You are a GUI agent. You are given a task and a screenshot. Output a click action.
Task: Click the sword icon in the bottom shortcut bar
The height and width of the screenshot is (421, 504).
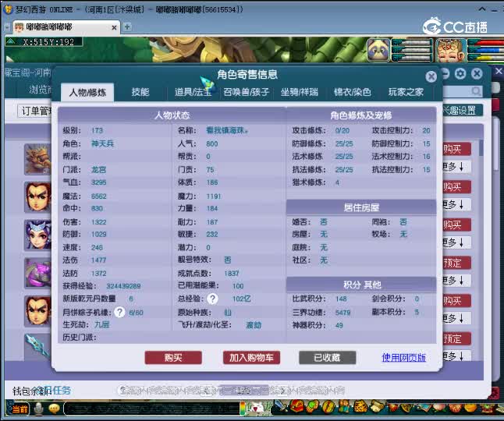280,406
